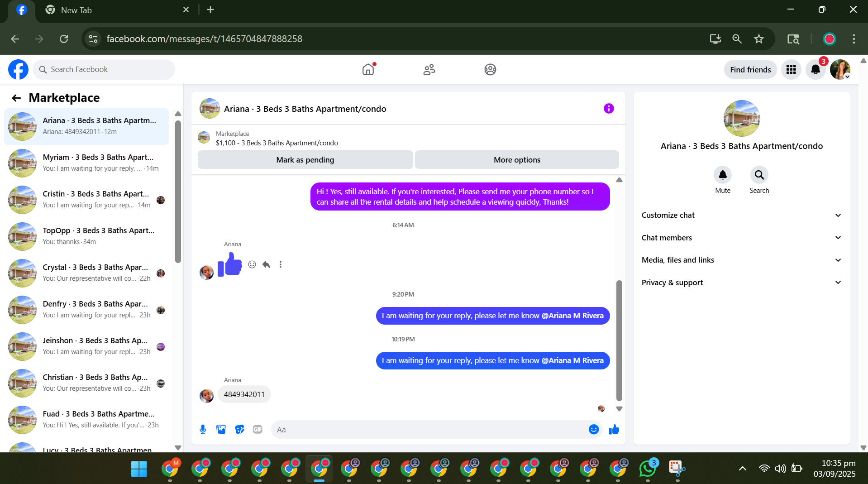
Task: Expand Customize chat section
Action: (x=741, y=215)
